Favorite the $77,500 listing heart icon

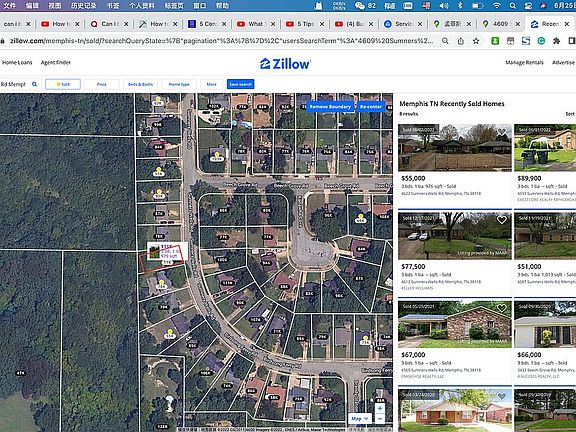pyautogui.click(x=501, y=220)
